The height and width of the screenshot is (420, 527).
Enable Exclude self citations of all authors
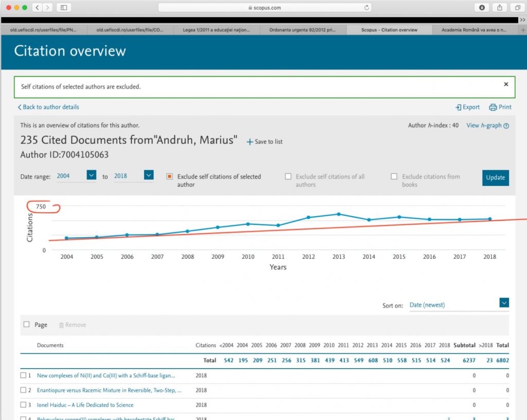pos(288,177)
